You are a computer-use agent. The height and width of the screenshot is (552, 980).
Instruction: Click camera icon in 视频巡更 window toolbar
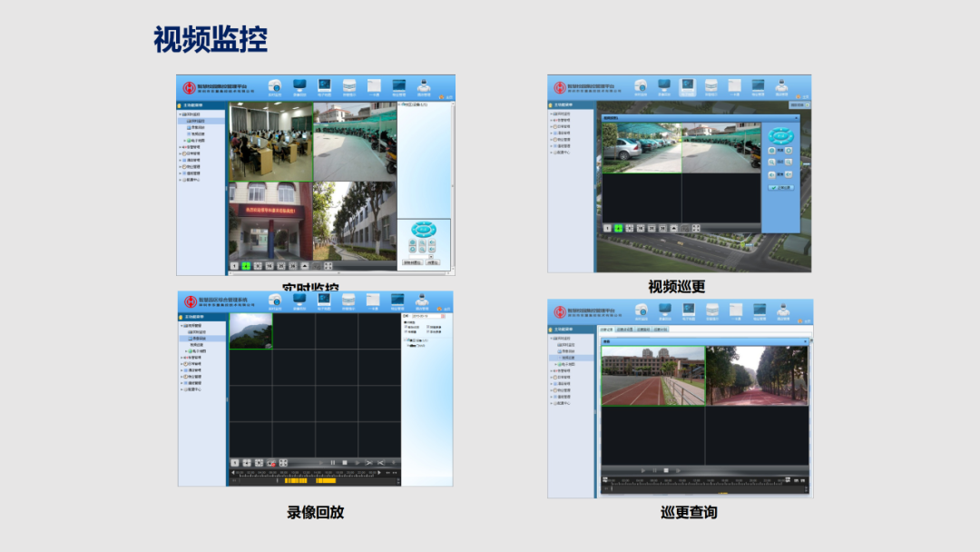tap(641, 85)
